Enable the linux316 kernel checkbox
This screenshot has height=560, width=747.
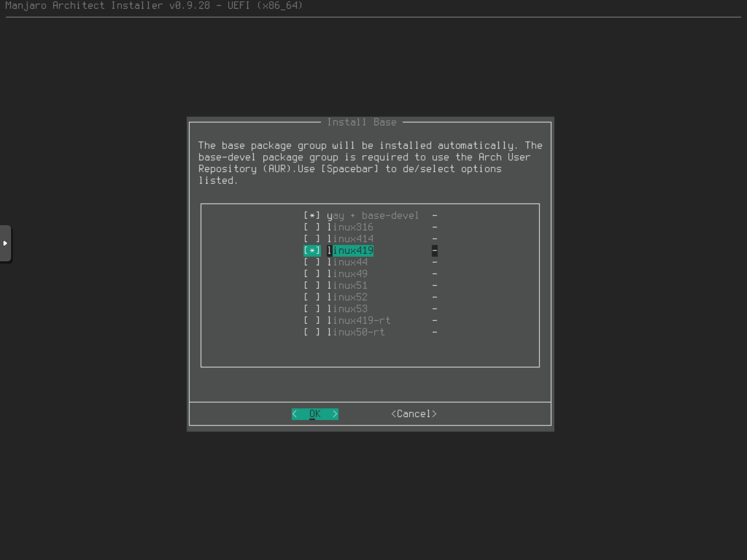pos(312,228)
